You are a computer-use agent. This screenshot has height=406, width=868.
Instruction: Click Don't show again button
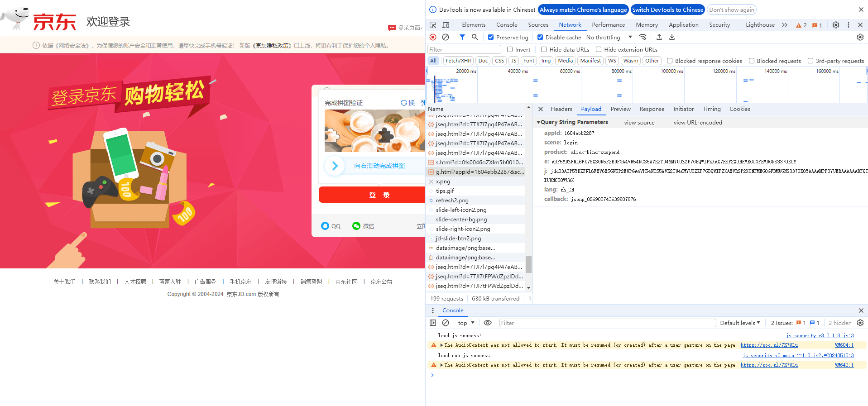click(731, 10)
